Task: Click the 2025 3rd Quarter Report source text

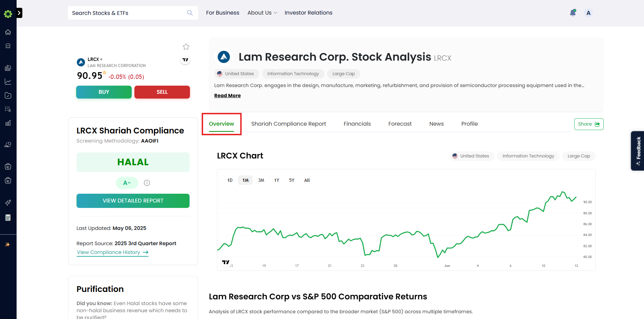Action: pos(145,243)
